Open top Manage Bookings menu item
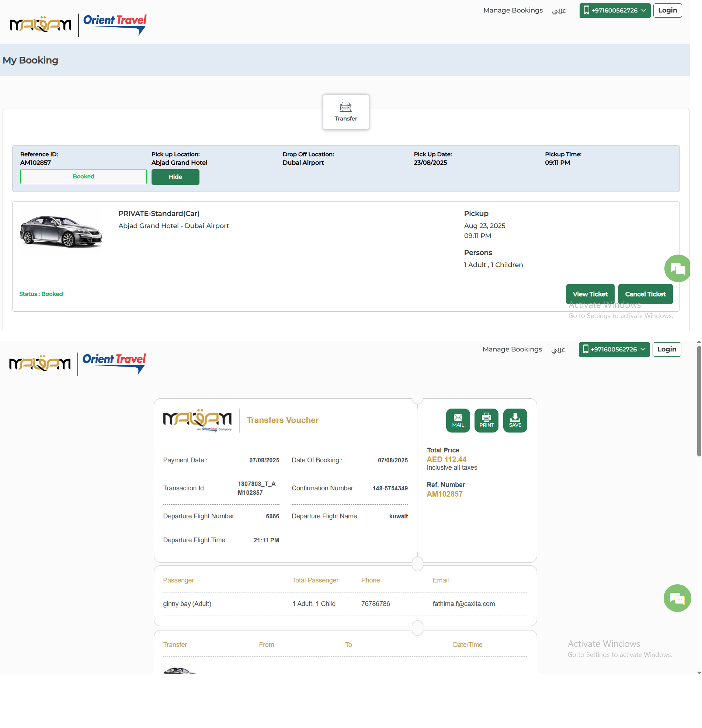Viewport: 702px width, 728px height. [512, 10]
